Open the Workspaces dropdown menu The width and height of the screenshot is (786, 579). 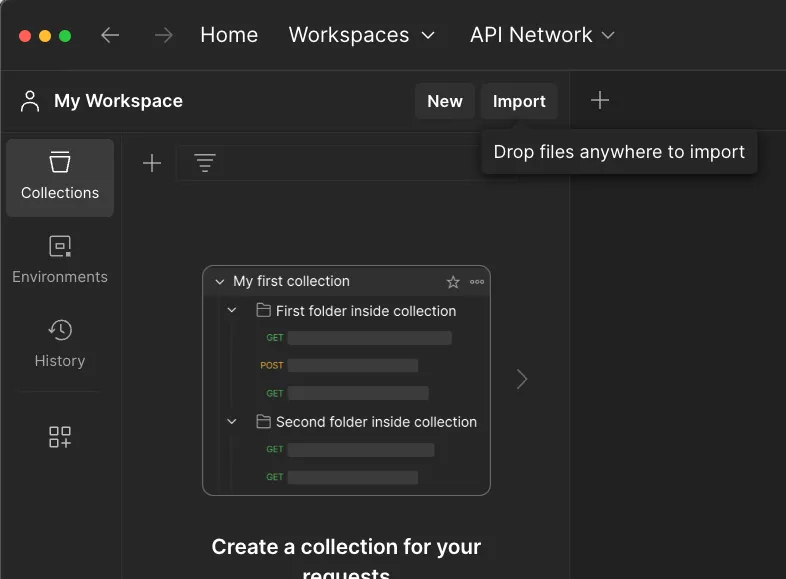click(x=361, y=35)
